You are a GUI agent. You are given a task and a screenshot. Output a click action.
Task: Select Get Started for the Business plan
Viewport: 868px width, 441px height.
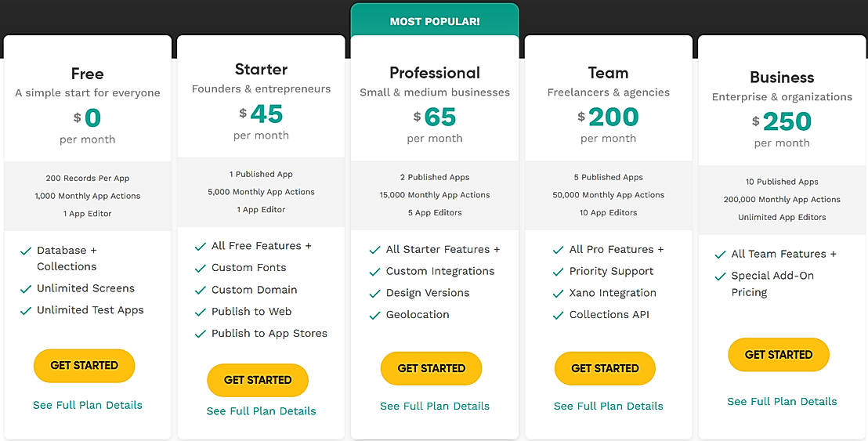[778, 355]
